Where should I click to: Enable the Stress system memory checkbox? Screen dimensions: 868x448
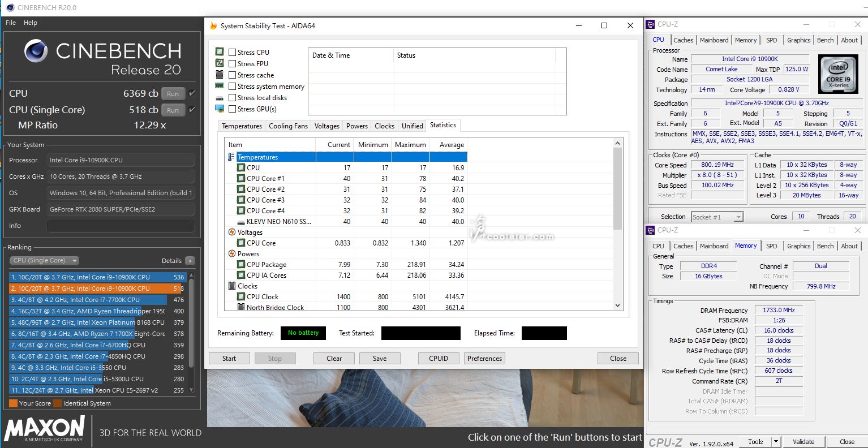pos(233,86)
